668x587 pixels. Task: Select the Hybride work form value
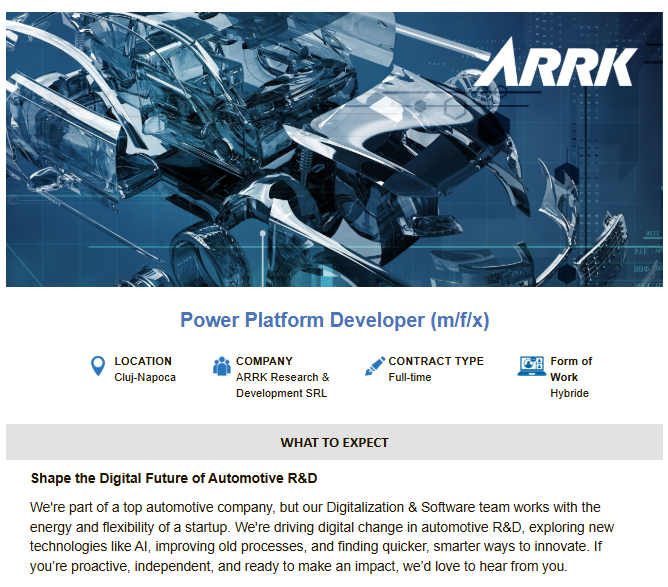[569, 393]
